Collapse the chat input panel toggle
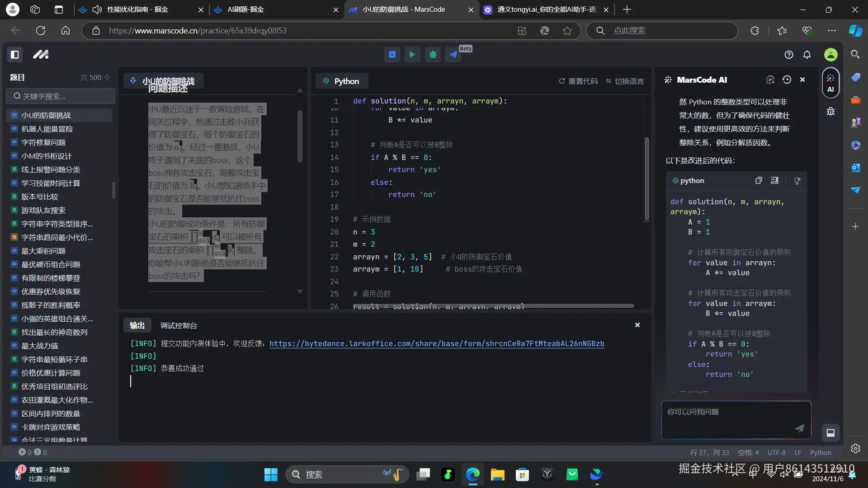This screenshot has width=868, height=488. pyautogui.click(x=830, y=432)
